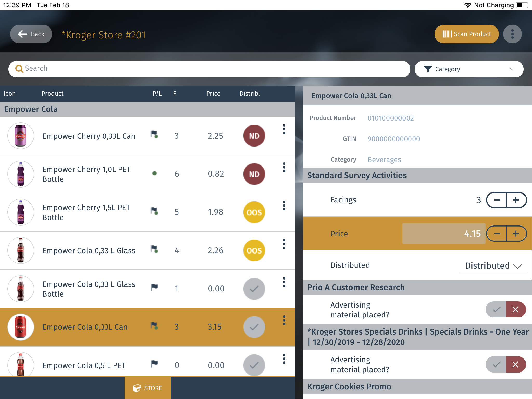Sort by the P/L column header
This screenshot has width=532, height=399.
coord(157,94)
